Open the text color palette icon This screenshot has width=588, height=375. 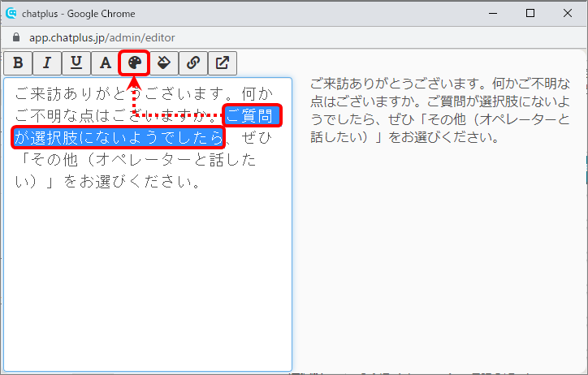pyautogui.click(x=135, y=63)
